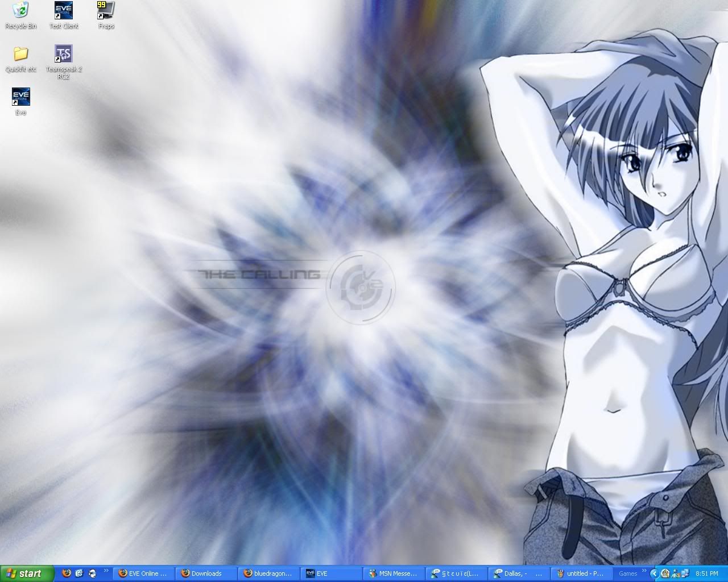Select the Teamspeak 2 RC2 shortcut
The image size is (728, 582).
click(x=64, y=62)
